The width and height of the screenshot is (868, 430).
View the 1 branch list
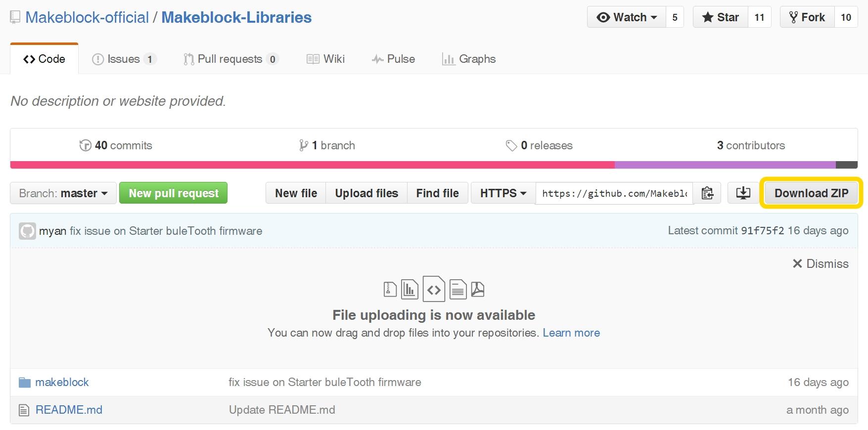click(x=327, y=145)
